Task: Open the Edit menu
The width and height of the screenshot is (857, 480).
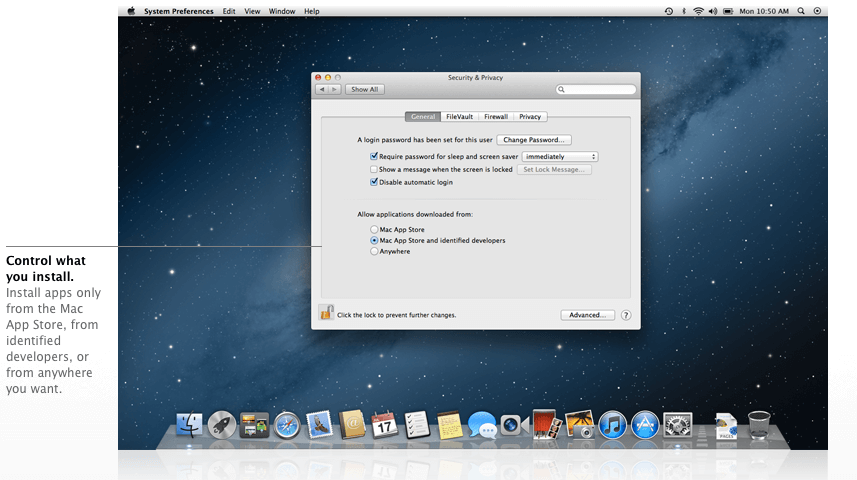Action: [x=229, y=11]
